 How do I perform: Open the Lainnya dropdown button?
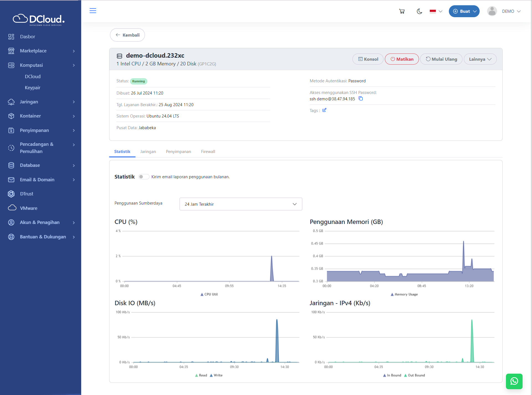[480, 59]
